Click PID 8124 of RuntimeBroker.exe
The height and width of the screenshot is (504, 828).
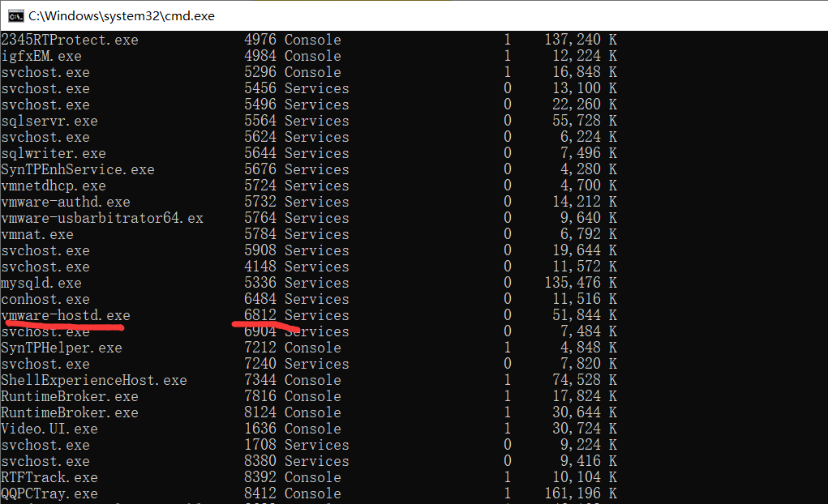(260, 412)
